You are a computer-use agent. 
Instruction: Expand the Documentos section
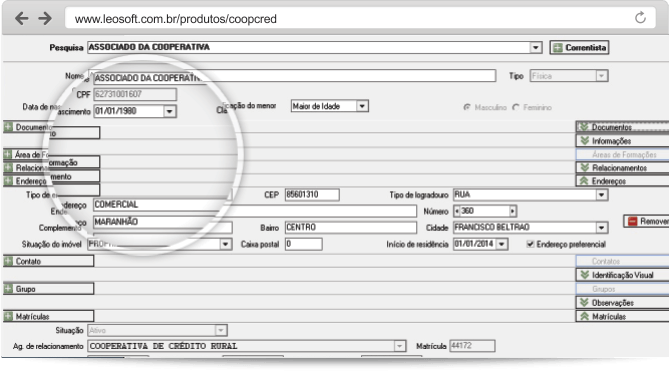click(x=623, y=127)
